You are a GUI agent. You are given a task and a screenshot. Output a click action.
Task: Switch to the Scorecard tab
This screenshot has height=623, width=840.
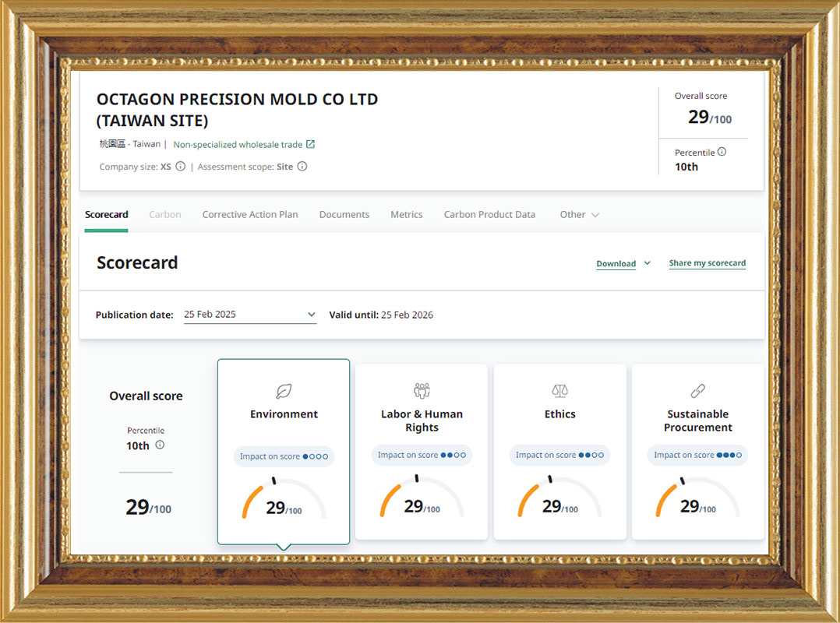pos(106,215)
